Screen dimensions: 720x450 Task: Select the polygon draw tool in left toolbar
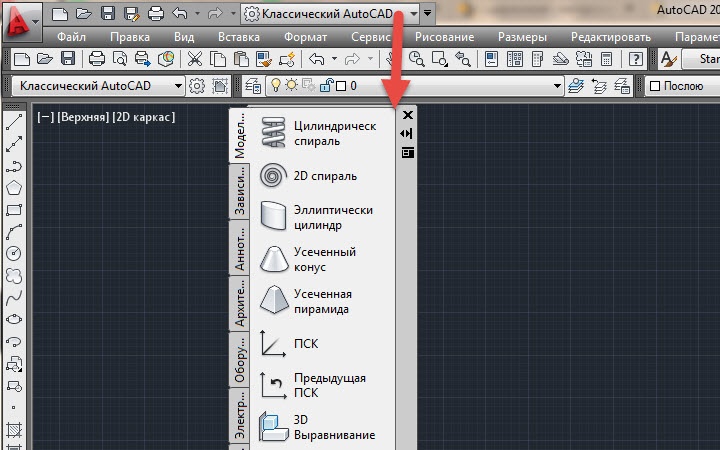tap(14, 188)
